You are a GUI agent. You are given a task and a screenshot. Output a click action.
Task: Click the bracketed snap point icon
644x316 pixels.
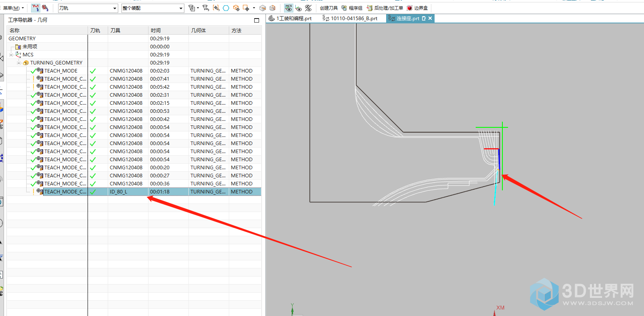click(x=216, y=8)
